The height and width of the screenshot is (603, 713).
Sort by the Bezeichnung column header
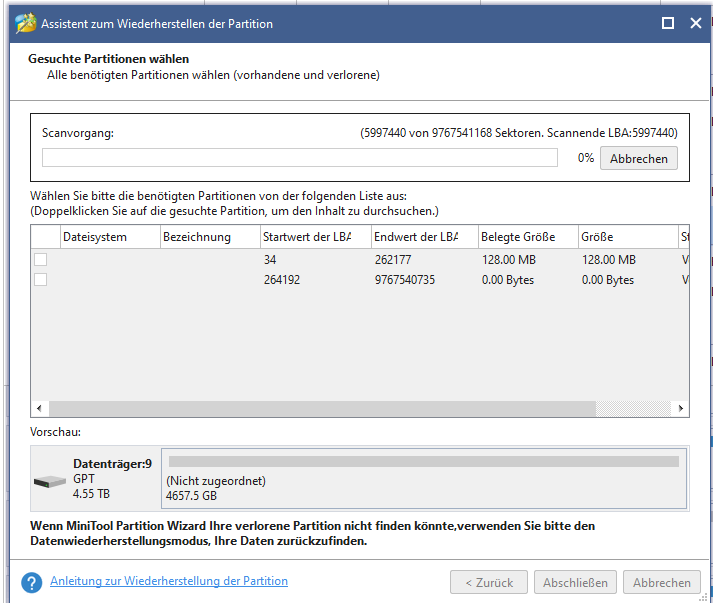pos(210,237)
